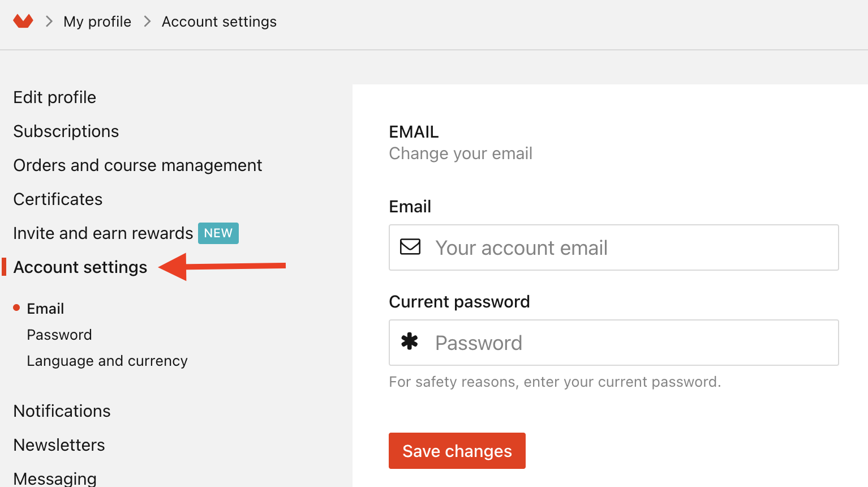
Task: Select Email sub-item under Account settings
Action: 45,309
